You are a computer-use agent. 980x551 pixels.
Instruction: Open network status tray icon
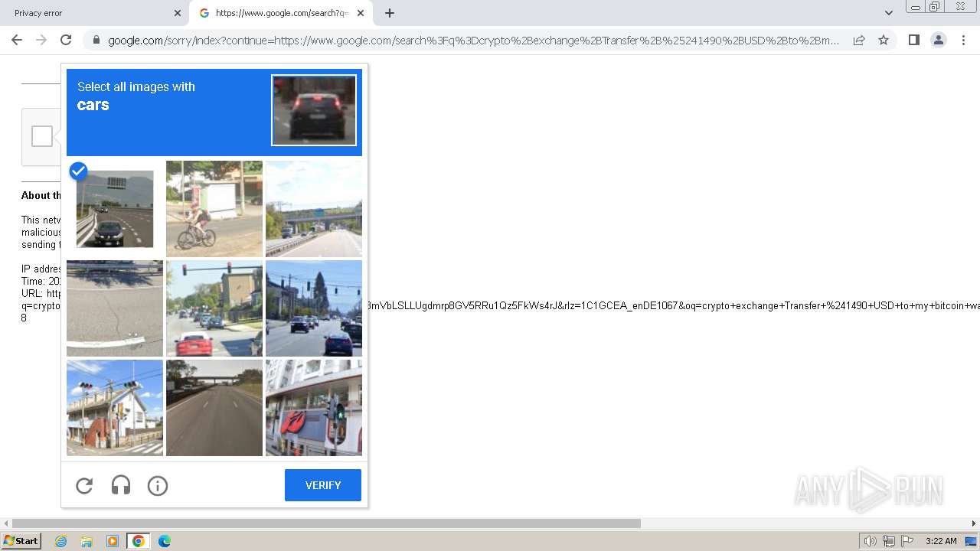click(889, 541)
